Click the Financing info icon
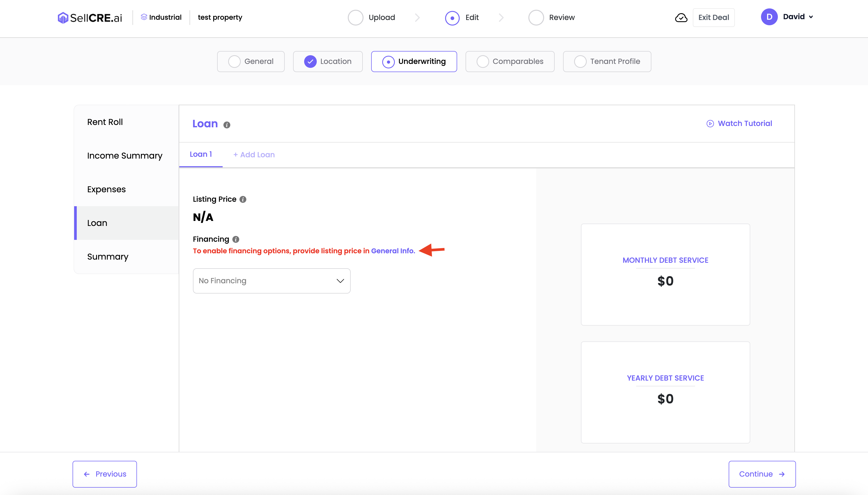The image size is (868, 495). (236, 239)
